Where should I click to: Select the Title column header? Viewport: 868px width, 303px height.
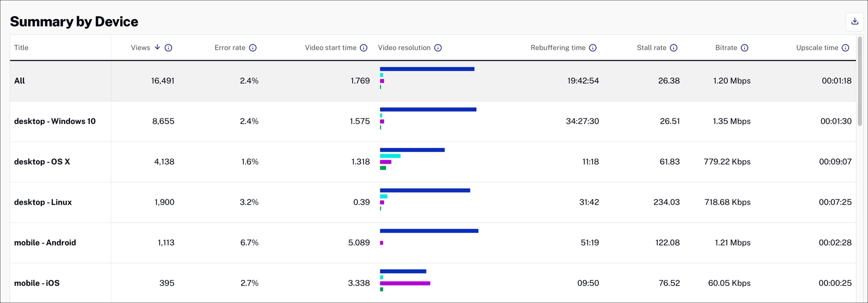[x=21, y=48]
